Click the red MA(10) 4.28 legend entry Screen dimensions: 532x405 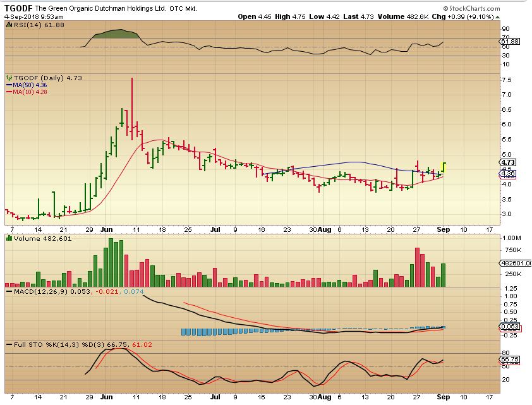coord(27,92)
